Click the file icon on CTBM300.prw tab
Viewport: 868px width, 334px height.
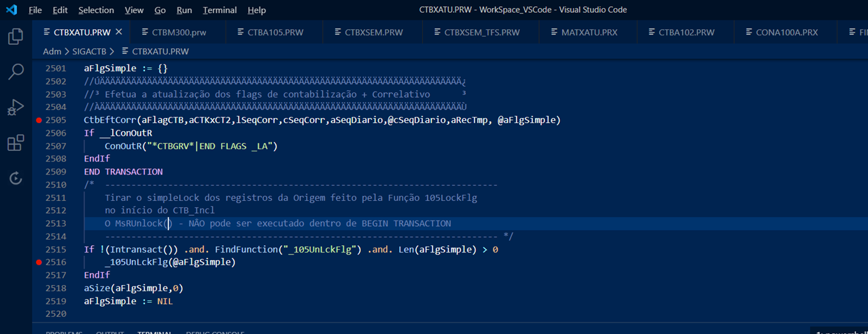tap(145, 32)
